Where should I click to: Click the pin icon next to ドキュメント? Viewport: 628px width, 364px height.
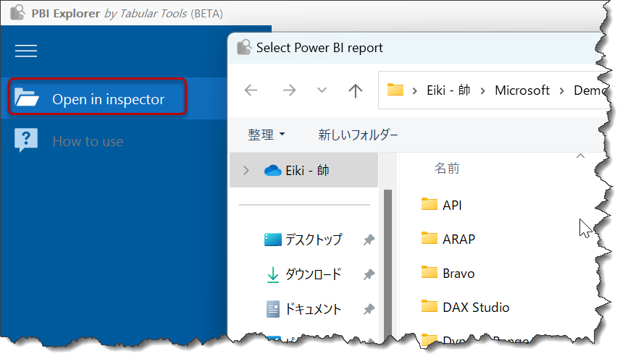point(369,309)
